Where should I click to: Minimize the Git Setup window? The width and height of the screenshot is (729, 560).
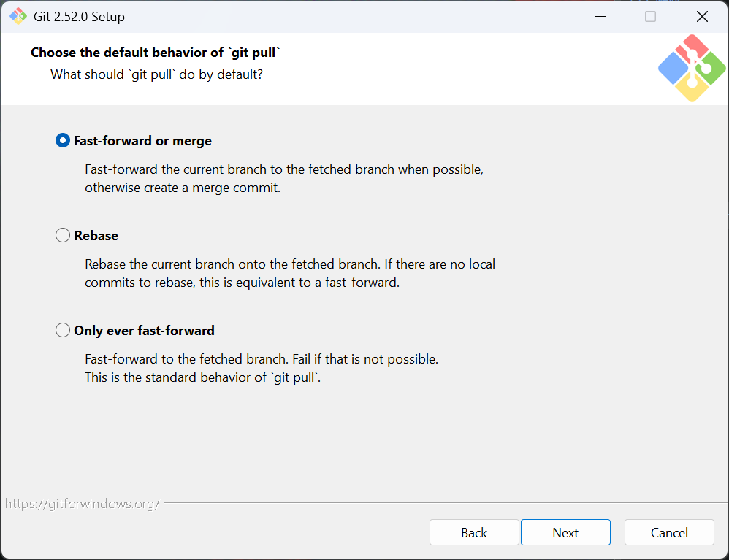coord(598,16)
